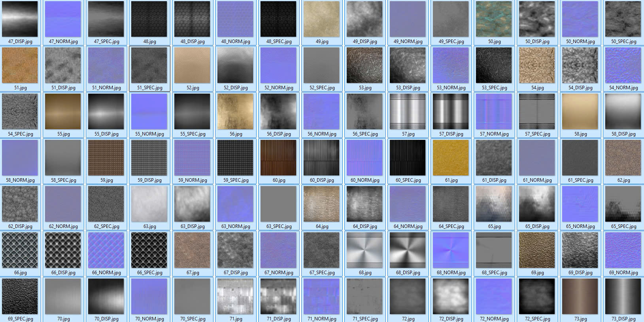Click the 61_SPEC.jpg gray thumbnail
Image resolution: width=644 pixels, height=322 pixels.
click(x=580, y=158)
